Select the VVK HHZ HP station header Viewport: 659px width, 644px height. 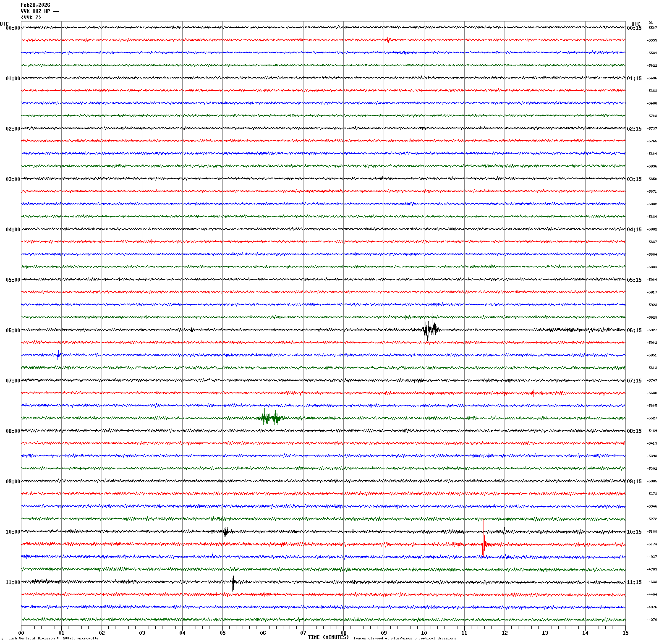coord(39,11)
